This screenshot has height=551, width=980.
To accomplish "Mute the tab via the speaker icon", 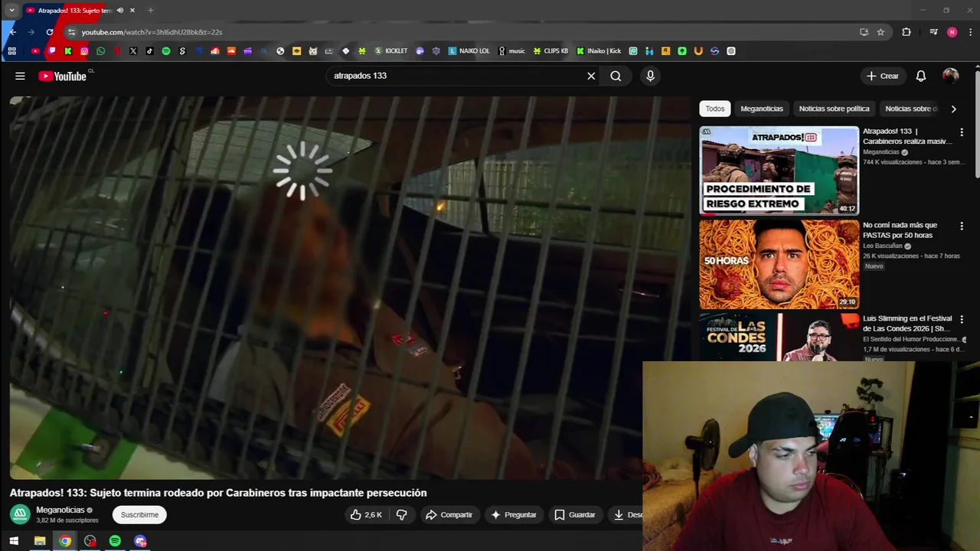I will (120, 11).
